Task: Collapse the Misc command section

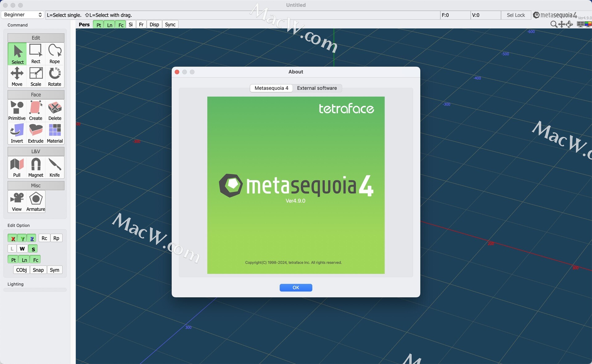Action: pos(36,186)
